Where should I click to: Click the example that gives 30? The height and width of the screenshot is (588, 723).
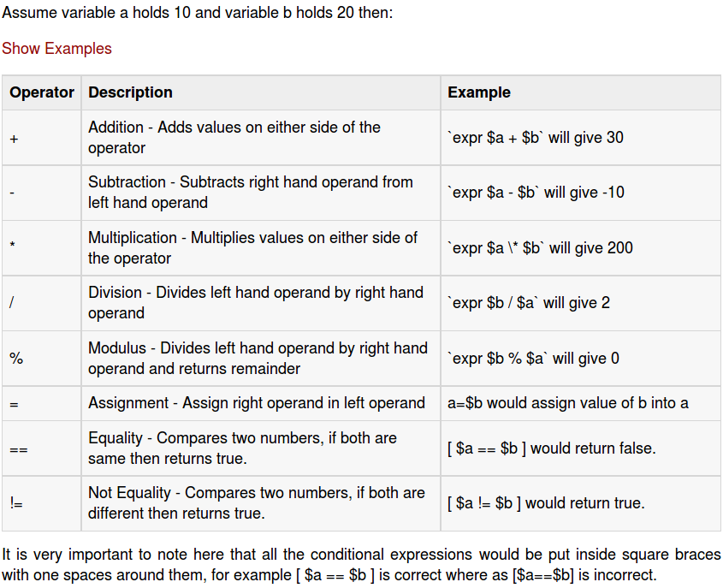(x=536, y=138)
